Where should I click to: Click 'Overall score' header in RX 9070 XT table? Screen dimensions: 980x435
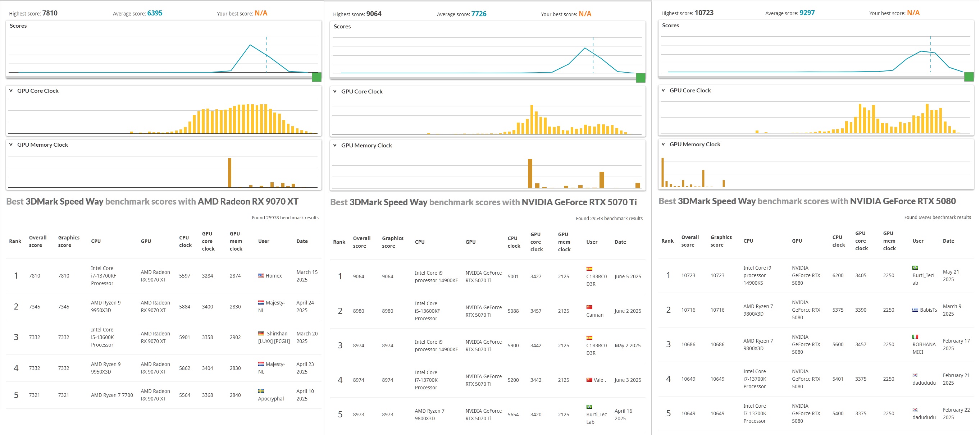38,242
